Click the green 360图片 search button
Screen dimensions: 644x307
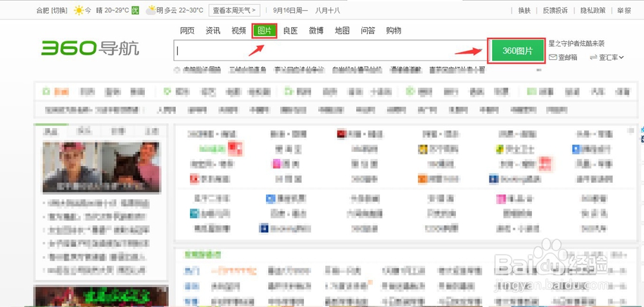click(517, 51)
